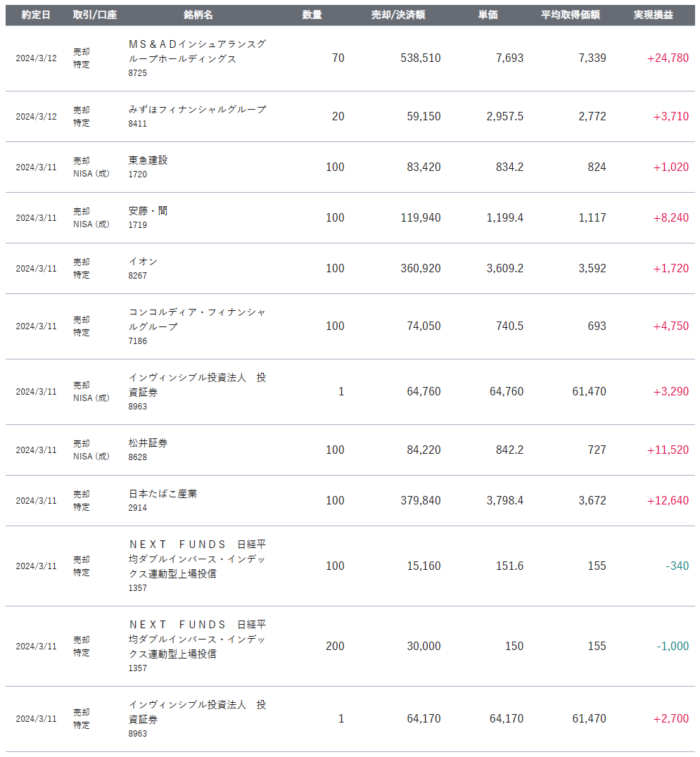This screenshot has width=700, height=757.
Task: Click the +12,640 profit for 日本たばこ産業
Action: click(x=668, y=501)
